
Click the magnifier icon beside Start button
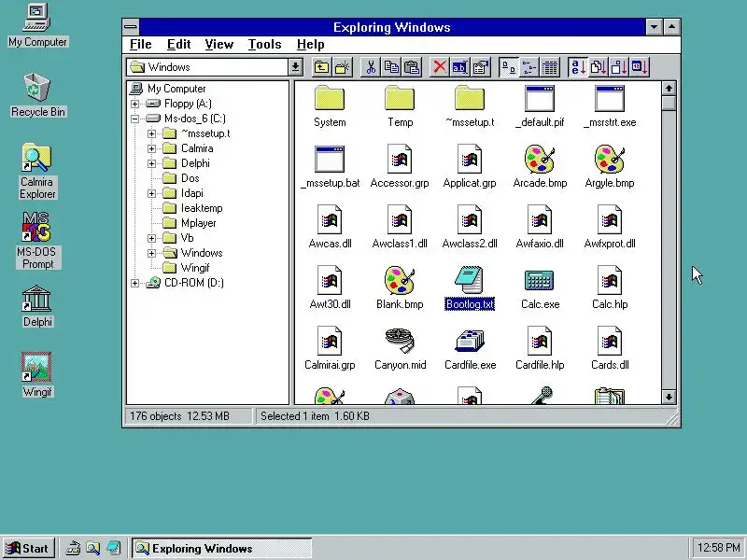[92, 548]
